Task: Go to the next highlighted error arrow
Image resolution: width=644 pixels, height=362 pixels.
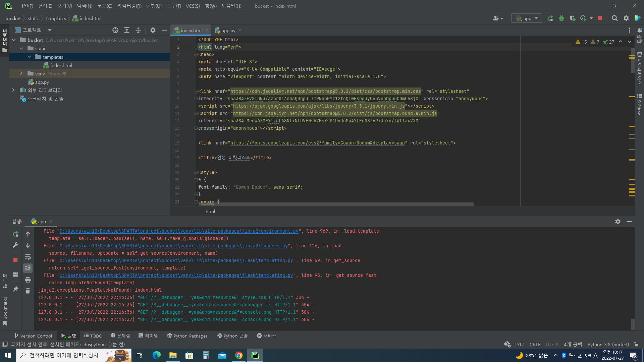Action: click(630, 42)
